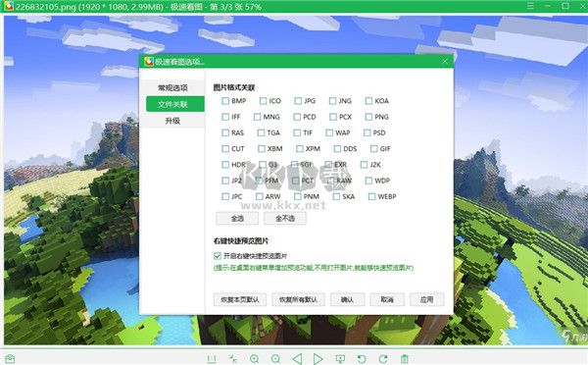Viewport: 588px width, 365px height.
Task: Apply settings with 应用 button
Action: (x=426, y=299)
